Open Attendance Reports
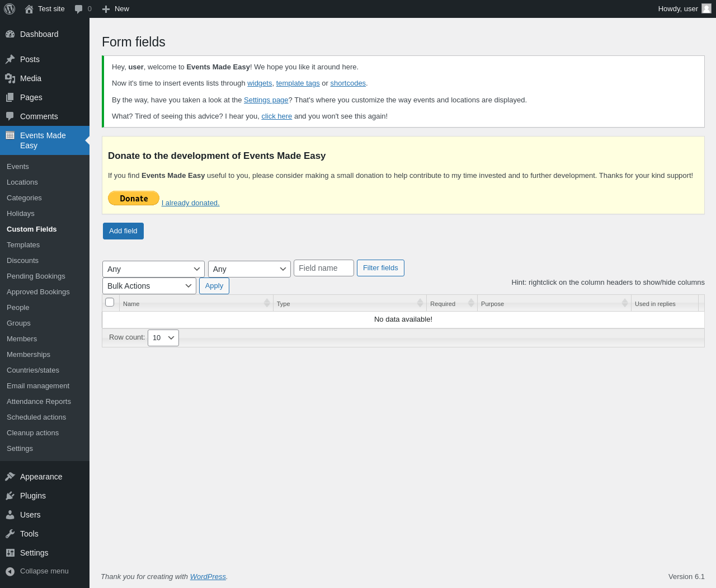Viewport: 716px width, 588px height. click(x=39, y=402)
